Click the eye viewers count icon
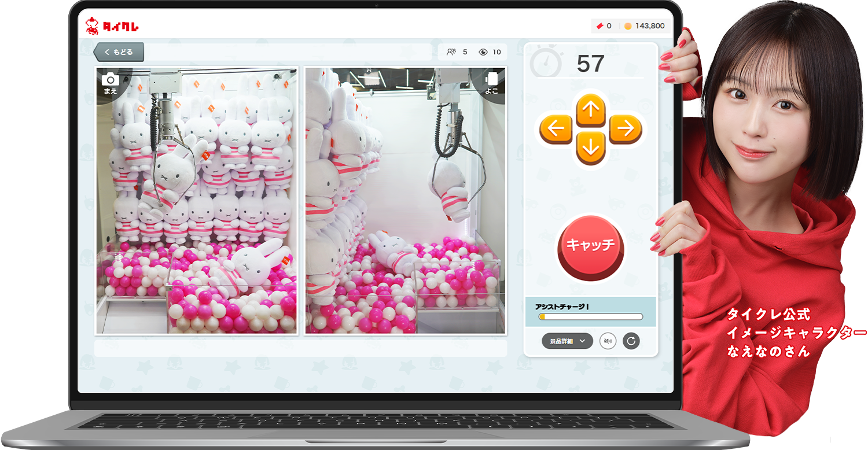868x450 pixels. coord(483,52)
